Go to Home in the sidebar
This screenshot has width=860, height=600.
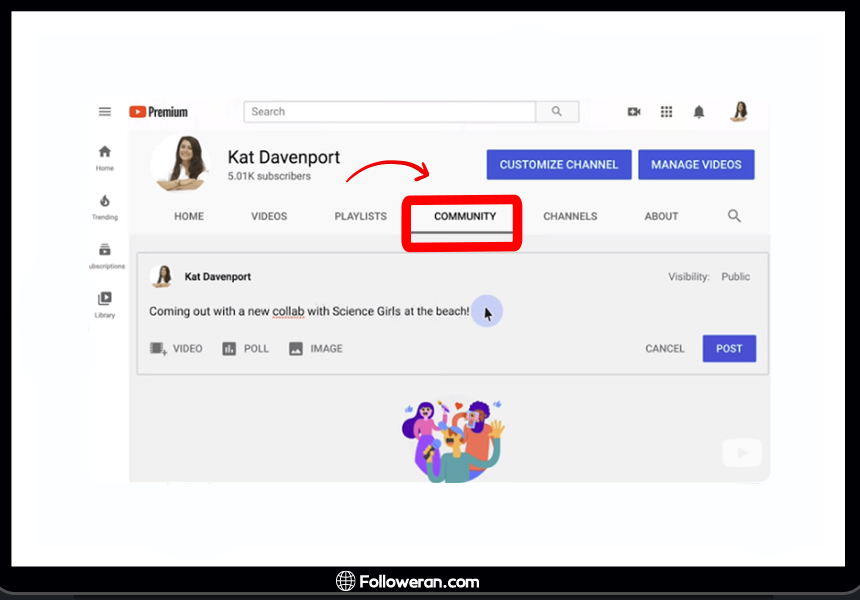pyautogui.click(x=105, y=157)
